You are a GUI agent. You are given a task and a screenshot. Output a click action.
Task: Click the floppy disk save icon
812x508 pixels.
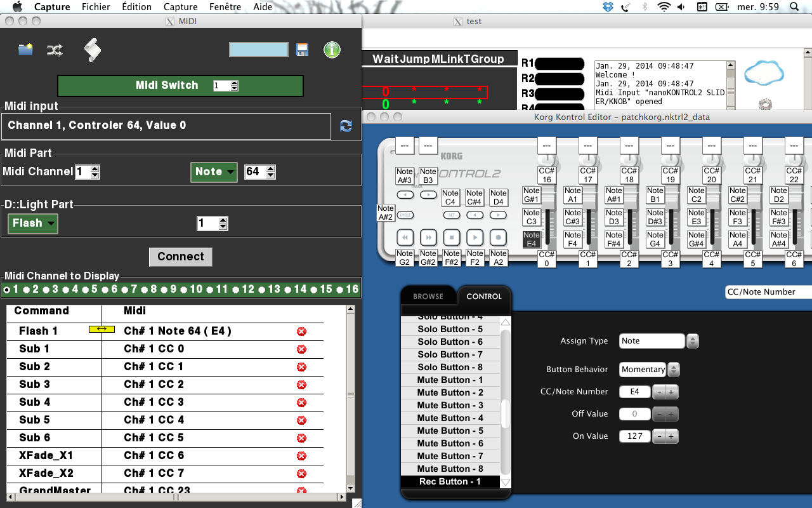click(302, 50)
